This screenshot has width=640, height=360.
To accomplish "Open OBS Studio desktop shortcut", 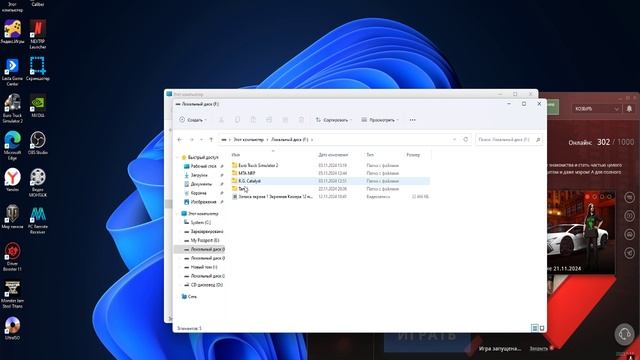I will 38,143.
